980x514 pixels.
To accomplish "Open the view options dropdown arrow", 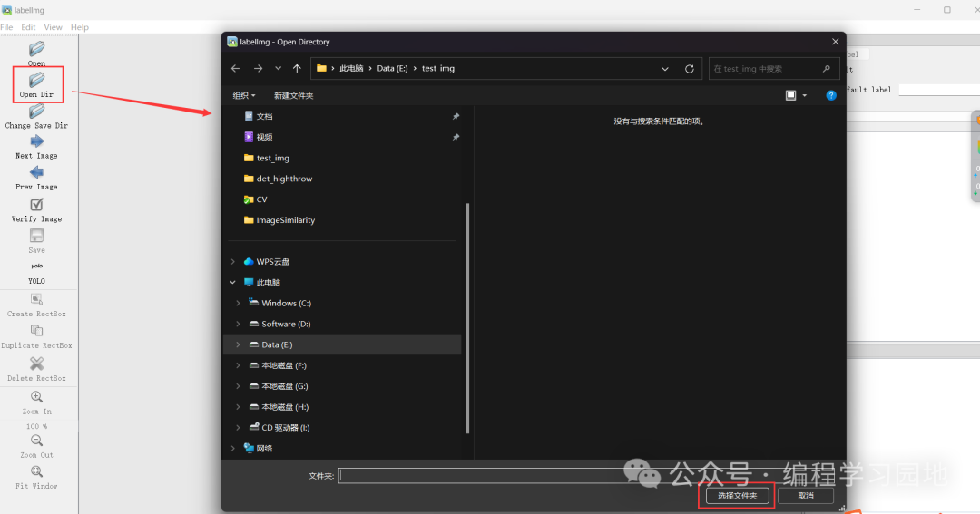I will point(804,95).
